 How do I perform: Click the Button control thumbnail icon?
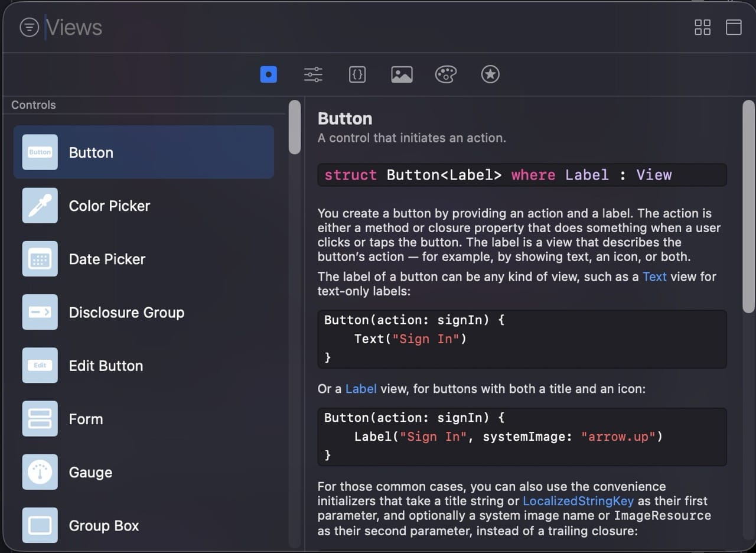[40, 152]
